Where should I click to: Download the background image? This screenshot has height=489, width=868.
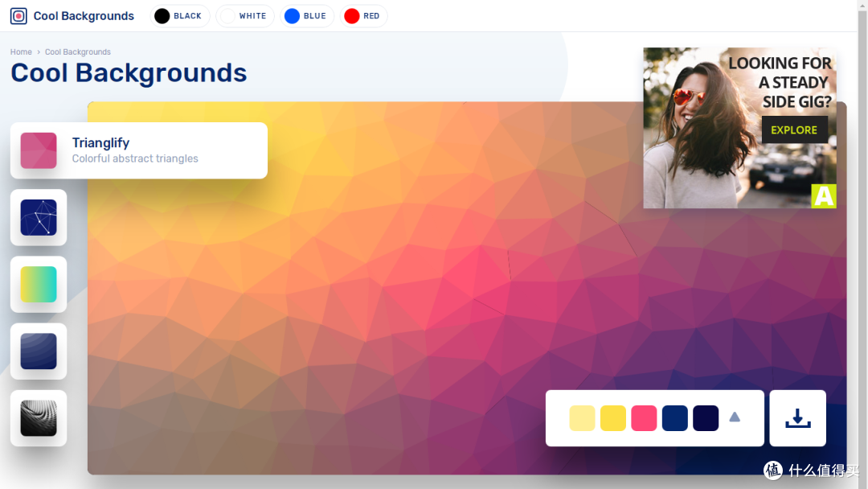click(798, 418)
